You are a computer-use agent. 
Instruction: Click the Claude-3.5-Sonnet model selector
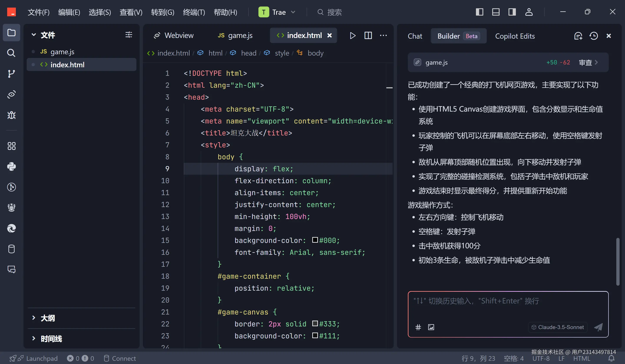pyautogui.click(x=558, y=327)
